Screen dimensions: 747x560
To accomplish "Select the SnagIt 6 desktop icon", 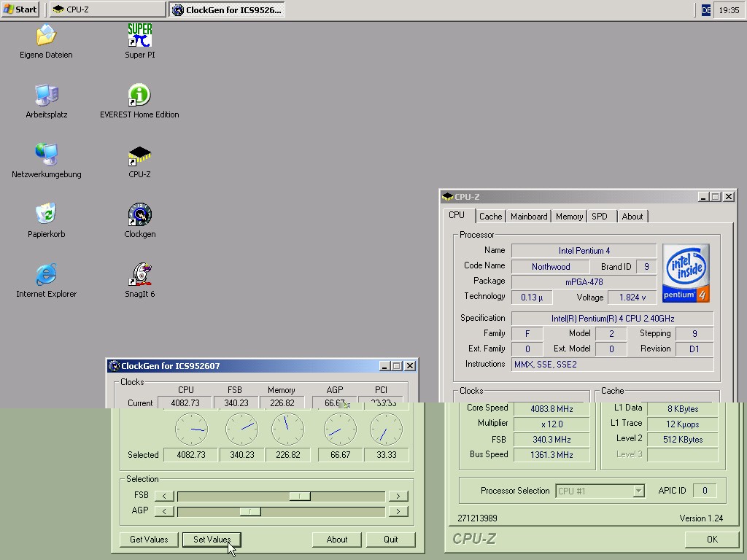I will click(139, 275).
